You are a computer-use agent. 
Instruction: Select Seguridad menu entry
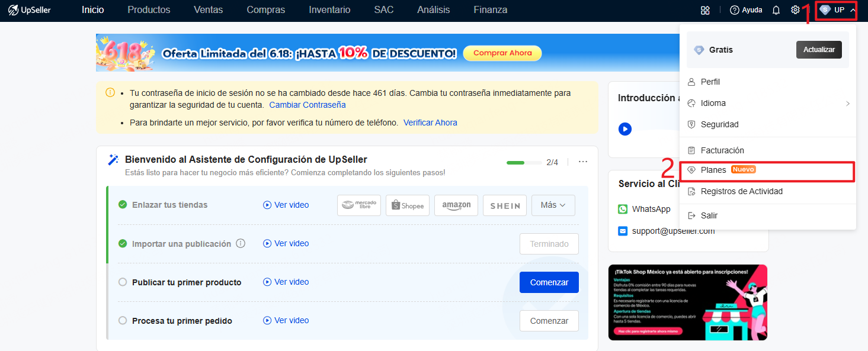pyautogui.click(x=768, y=124)
